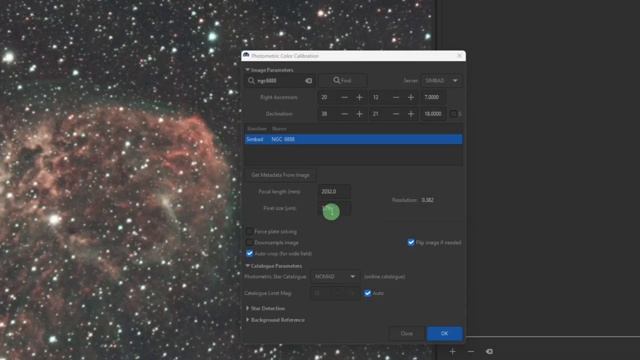Edit the Right Ascension seconds field
The image size is (640, 360).
tap(433, 97)
